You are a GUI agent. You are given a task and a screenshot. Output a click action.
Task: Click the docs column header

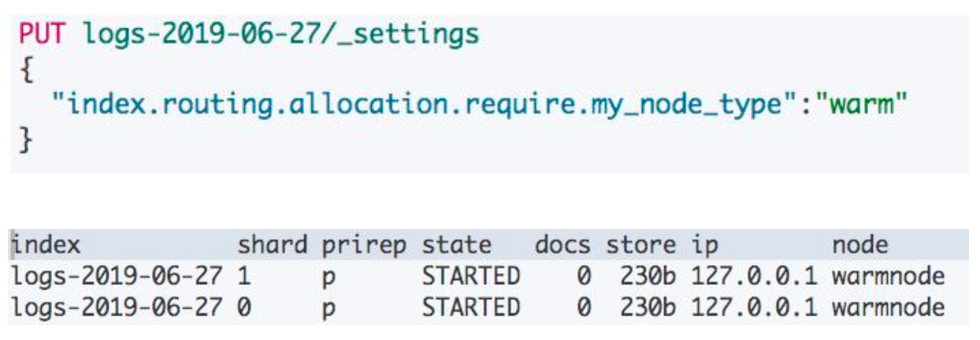tap(562, 246)
